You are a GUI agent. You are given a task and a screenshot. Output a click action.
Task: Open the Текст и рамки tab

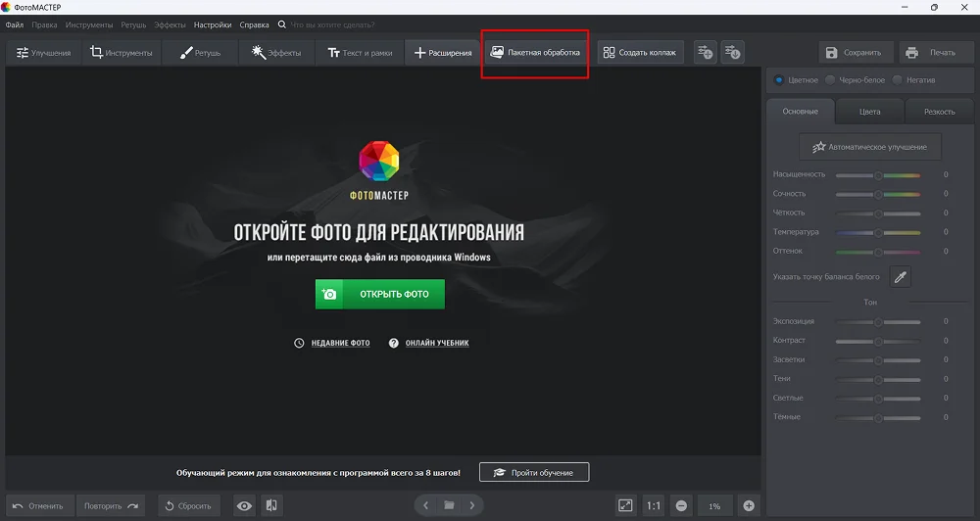coord(360,53)
